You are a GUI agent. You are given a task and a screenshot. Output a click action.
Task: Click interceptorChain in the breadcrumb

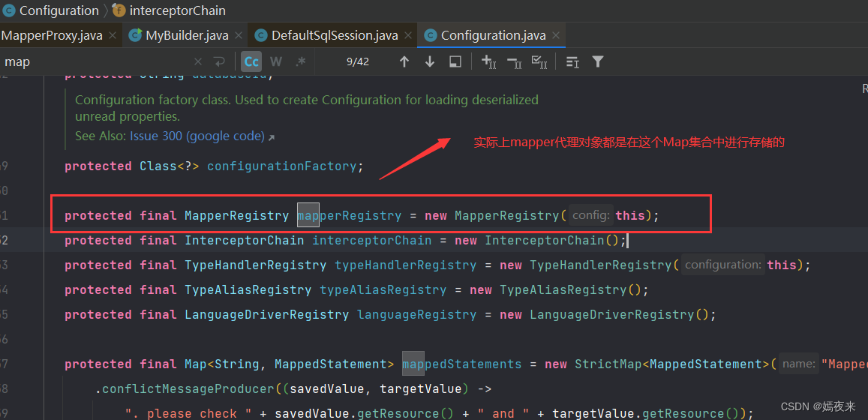pos(177,10)
